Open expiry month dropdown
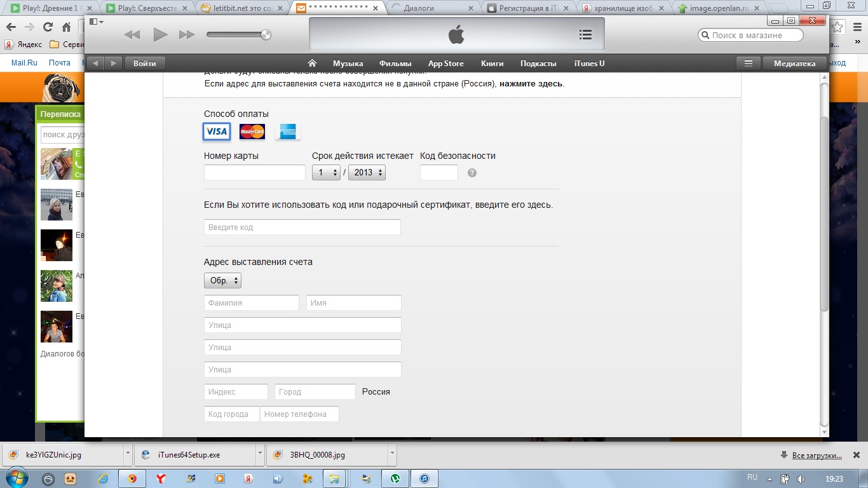 click(326, 173)
